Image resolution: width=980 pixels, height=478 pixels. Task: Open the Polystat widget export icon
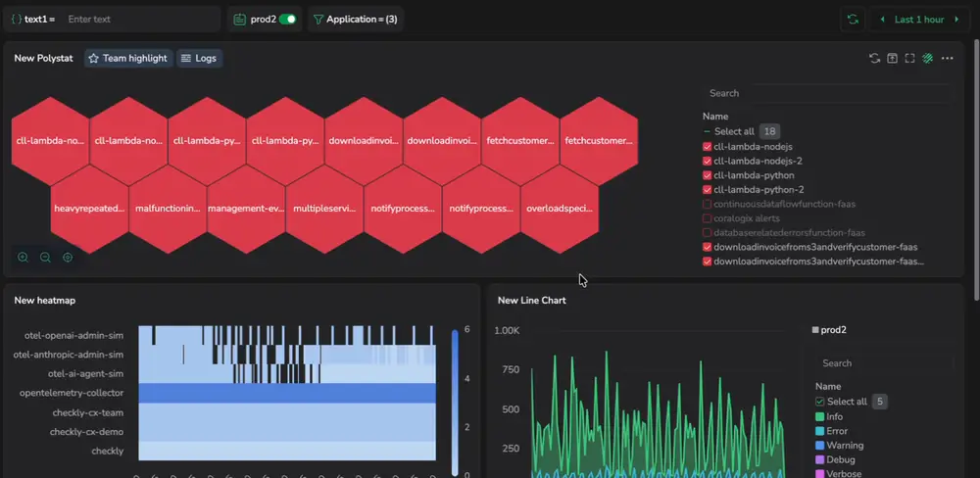point(893,58)
